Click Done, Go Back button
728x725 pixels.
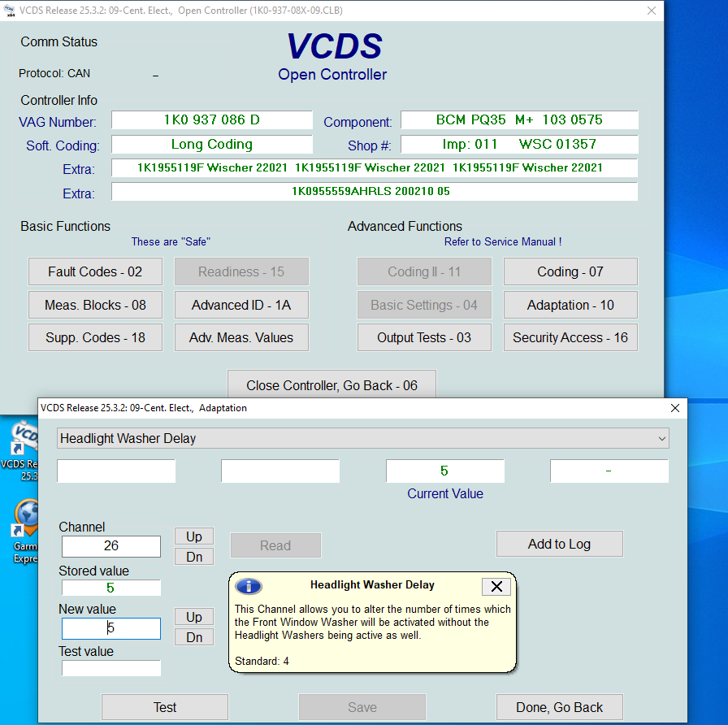559,707
